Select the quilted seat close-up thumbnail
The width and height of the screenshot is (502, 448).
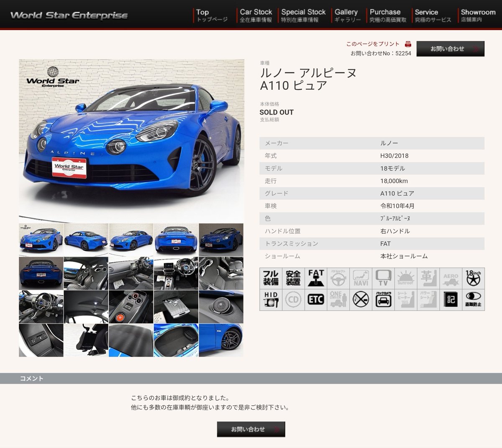(221, 273)
